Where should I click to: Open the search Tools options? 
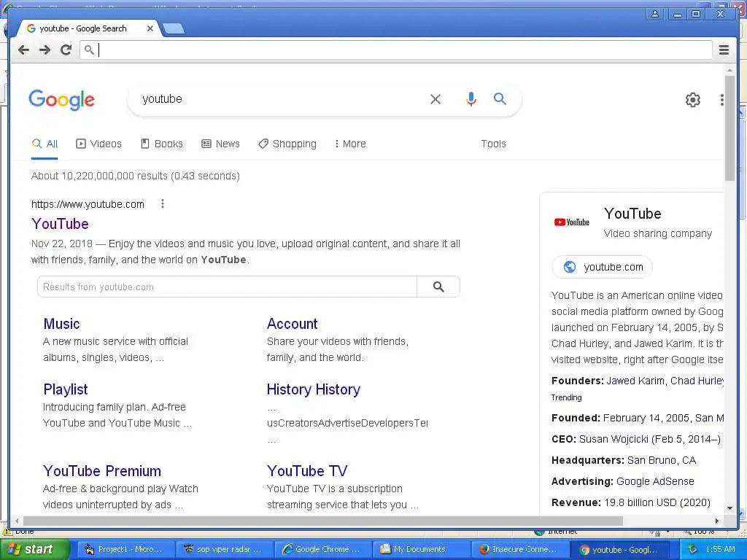(493, 144)
